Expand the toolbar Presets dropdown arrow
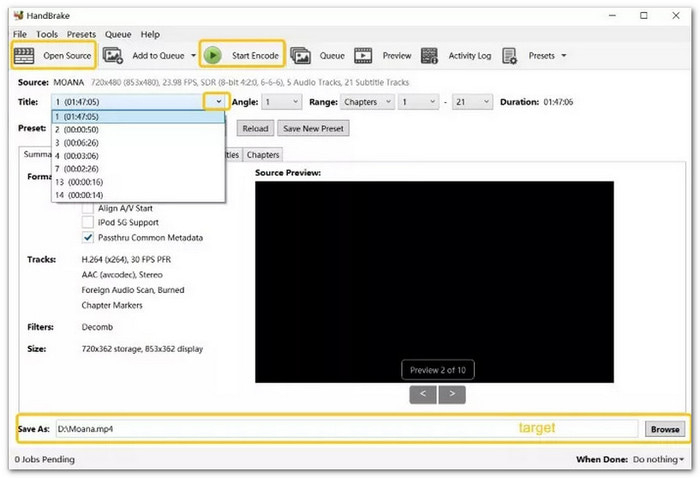Screen dimensions: 700x478 pyautogui.click(x=564, y=56)
